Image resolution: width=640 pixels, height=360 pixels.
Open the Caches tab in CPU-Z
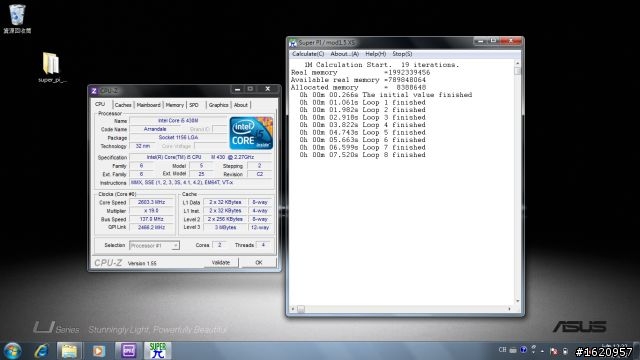(x=123, y=105)
